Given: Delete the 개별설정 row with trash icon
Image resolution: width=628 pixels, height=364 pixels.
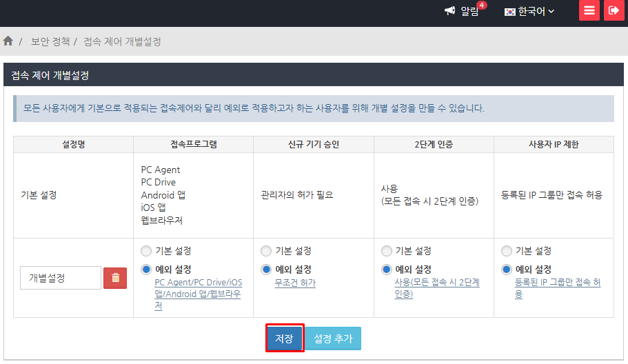Looking at the screenshot, I should click(x=115, y=278).
